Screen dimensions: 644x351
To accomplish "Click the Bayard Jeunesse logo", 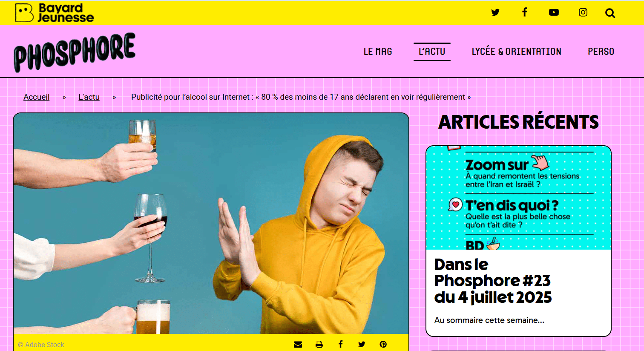I will 54,13.
